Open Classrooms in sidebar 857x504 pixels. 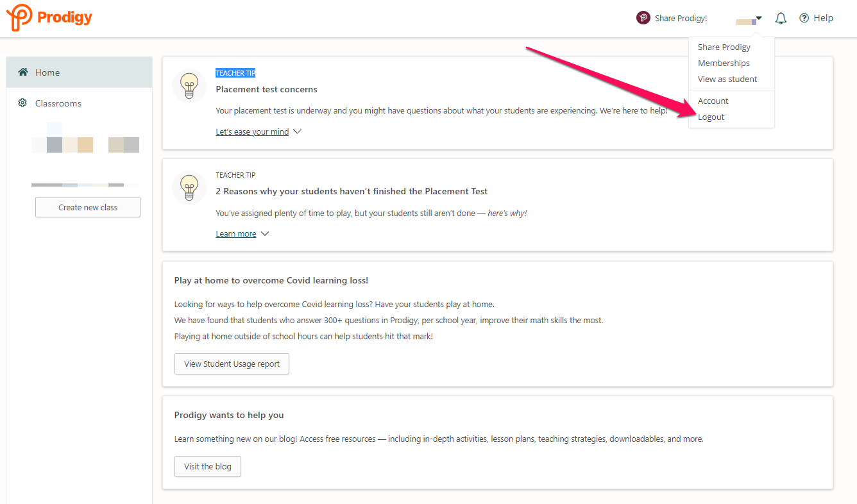click(x=80, y=103)
